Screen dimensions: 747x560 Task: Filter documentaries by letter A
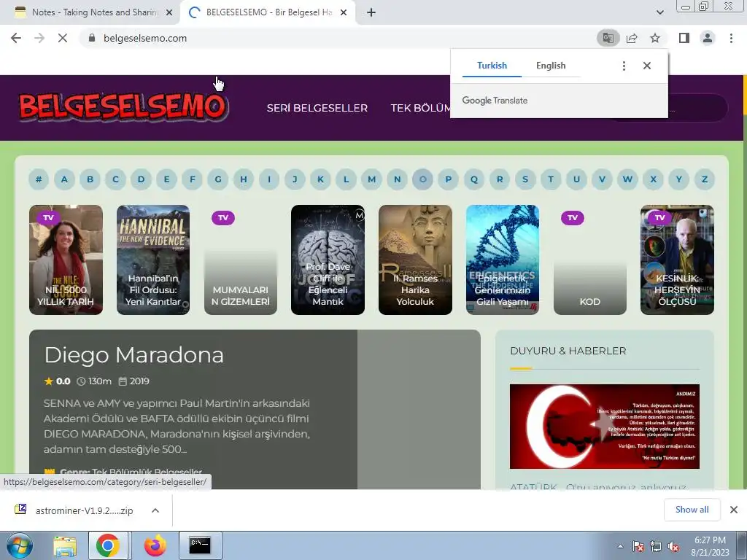coord(64,179)
